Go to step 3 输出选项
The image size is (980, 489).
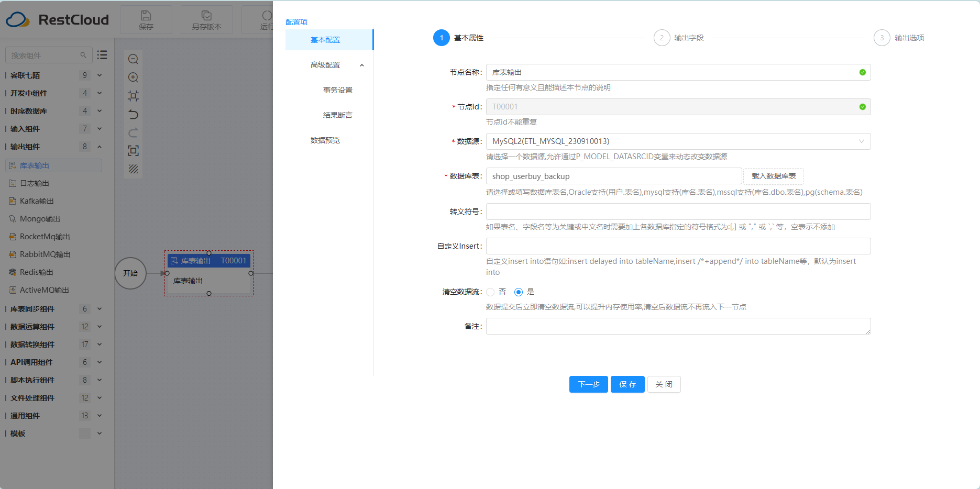point(899,38)
